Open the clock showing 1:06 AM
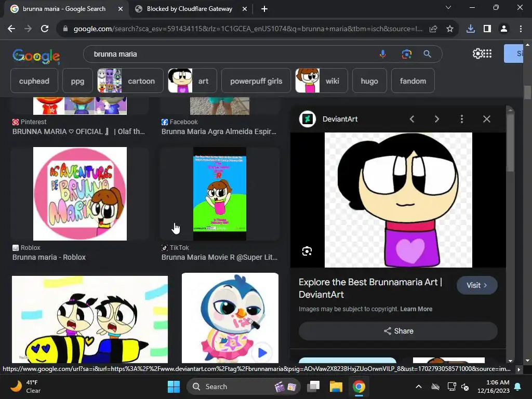 [x=494, y=387]
